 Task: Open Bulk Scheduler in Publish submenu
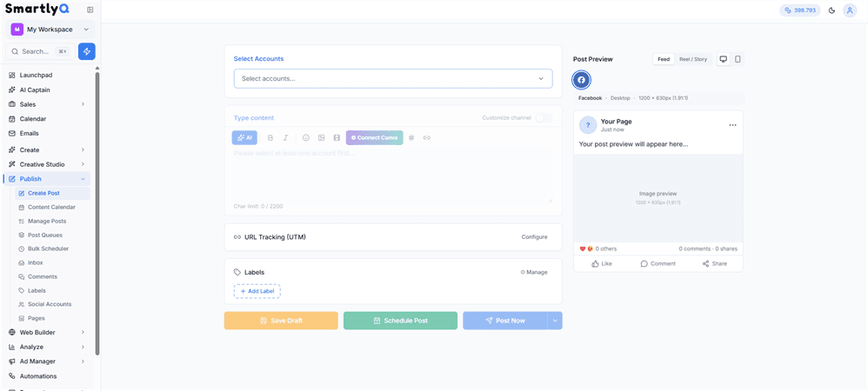(x=52, y=249)
